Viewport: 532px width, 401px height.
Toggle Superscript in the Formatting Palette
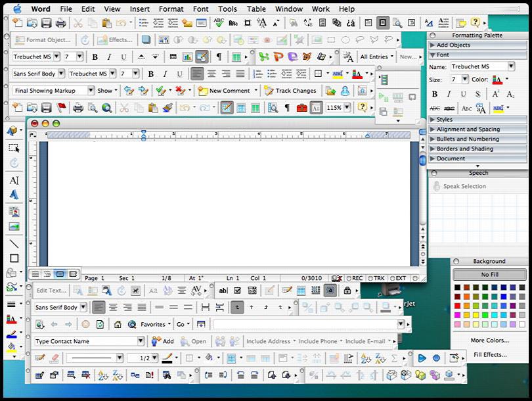pos(495,94)
